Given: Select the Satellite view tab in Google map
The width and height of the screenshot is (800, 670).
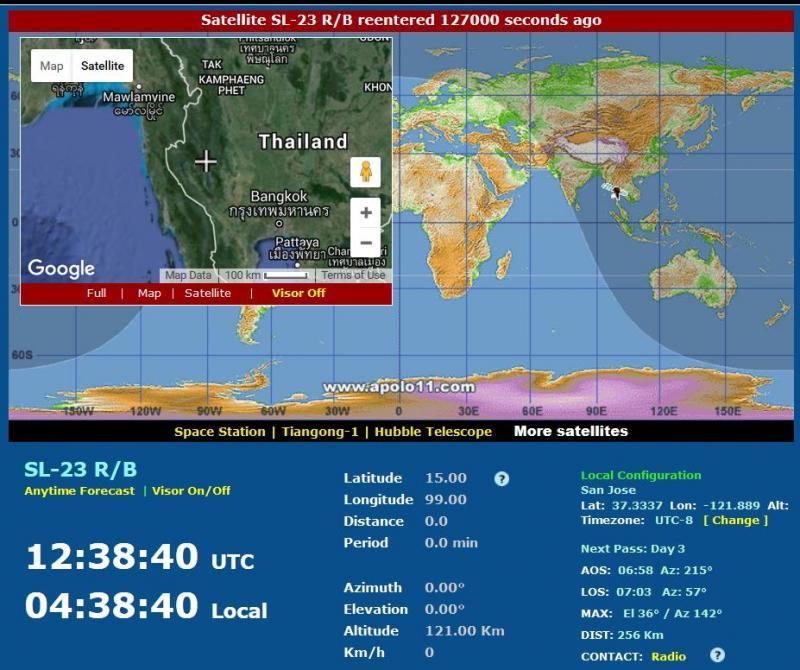Looking at the screenshot, I should pos(103,66).
